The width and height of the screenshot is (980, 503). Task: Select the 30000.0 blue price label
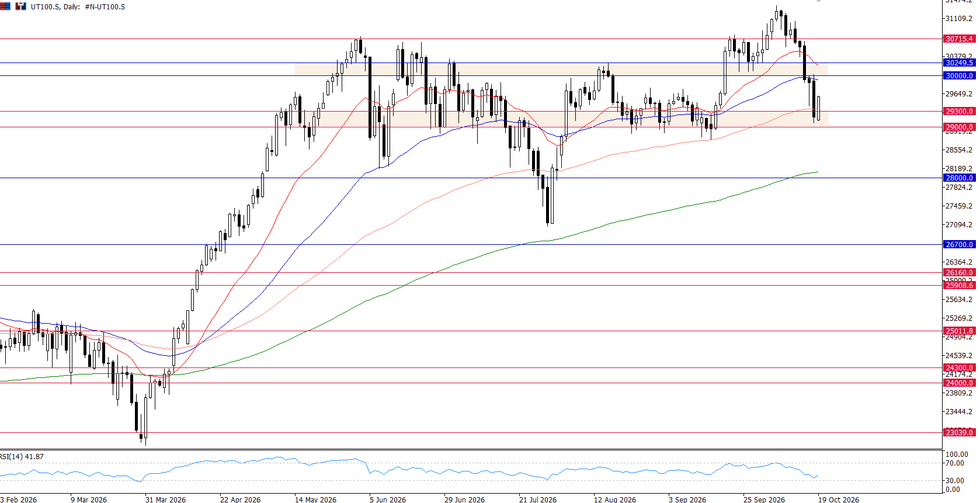(x=959, y=76)
